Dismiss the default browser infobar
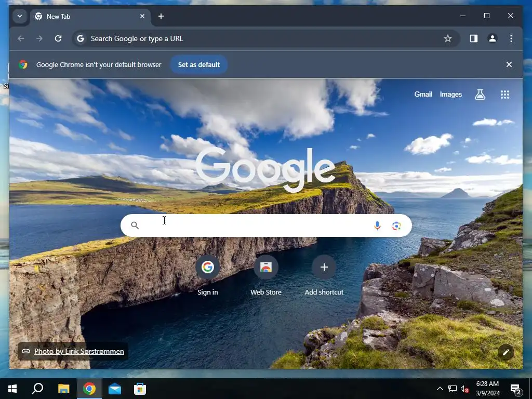Viewport: 532px width, 399px height. (x=509, y=64)
